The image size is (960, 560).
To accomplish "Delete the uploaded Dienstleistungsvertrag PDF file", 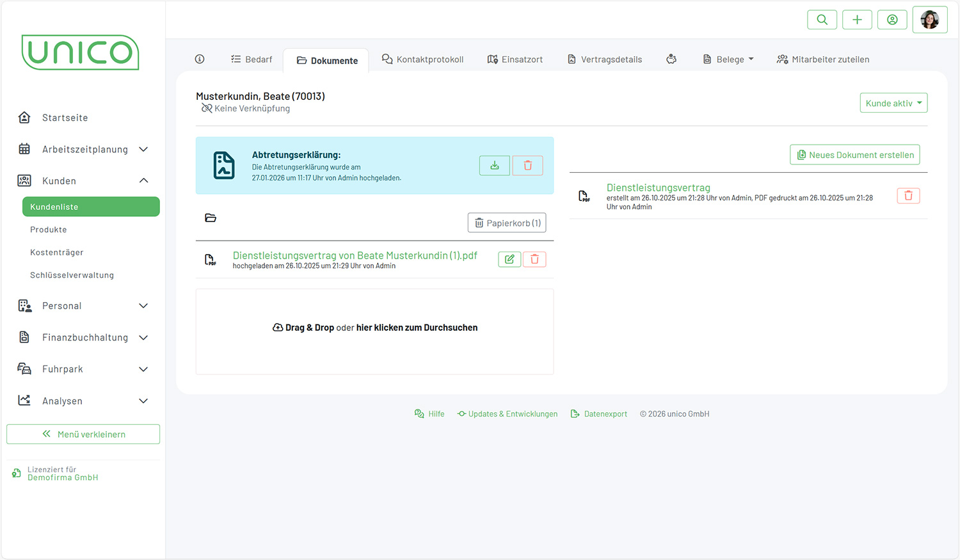I will (534, 259).
